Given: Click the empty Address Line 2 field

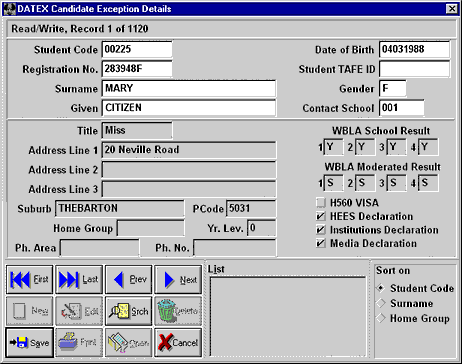Looking at the screenshot, I should pos(189,170).
